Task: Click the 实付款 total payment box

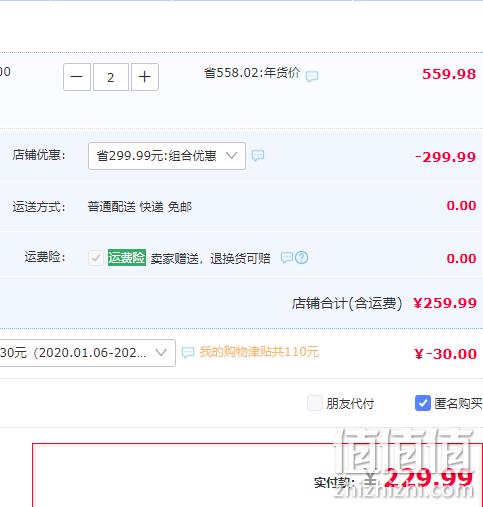Action: (257, 475)
